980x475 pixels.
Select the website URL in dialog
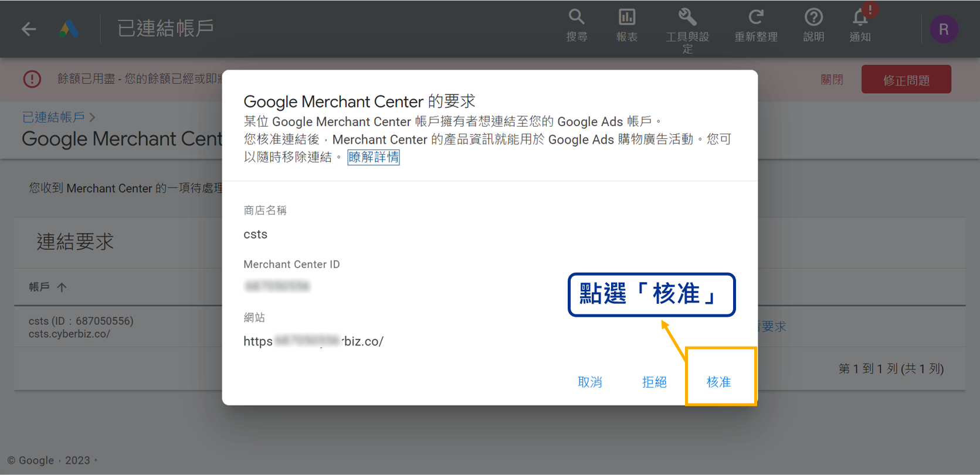[x=313, y=341]
